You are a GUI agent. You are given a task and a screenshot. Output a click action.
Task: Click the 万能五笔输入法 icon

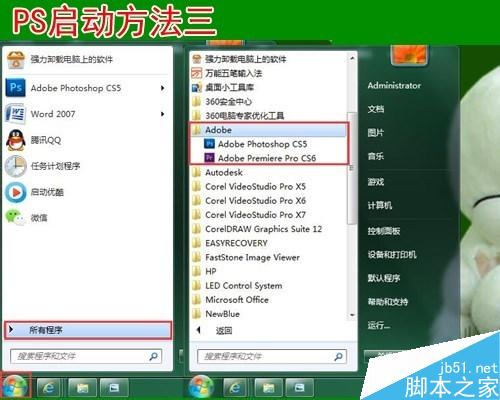click(197, 73)
